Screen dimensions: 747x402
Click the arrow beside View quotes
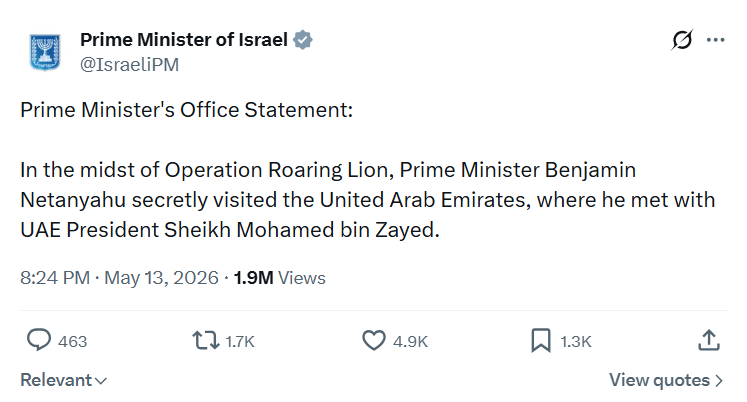719,381
